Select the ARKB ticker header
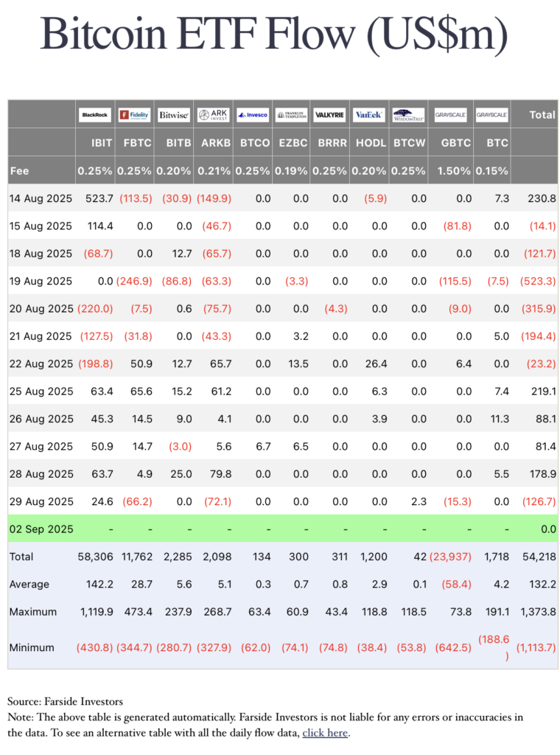This screenshot has width=560, height=755. pos(216,143)
